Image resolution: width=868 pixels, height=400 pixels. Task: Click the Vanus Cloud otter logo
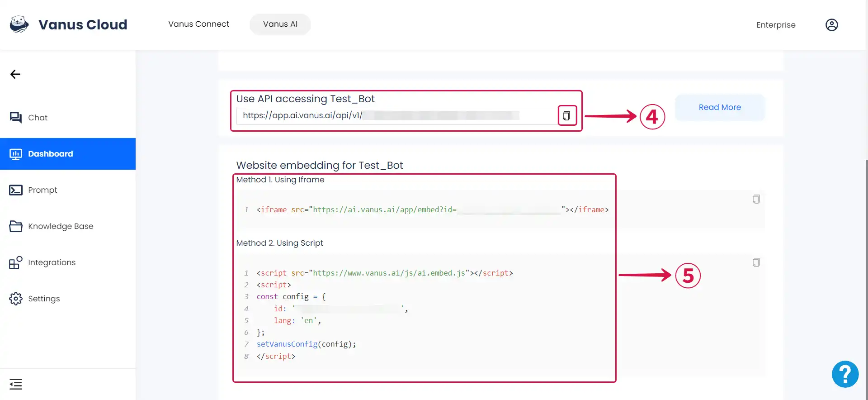point(19,24)
